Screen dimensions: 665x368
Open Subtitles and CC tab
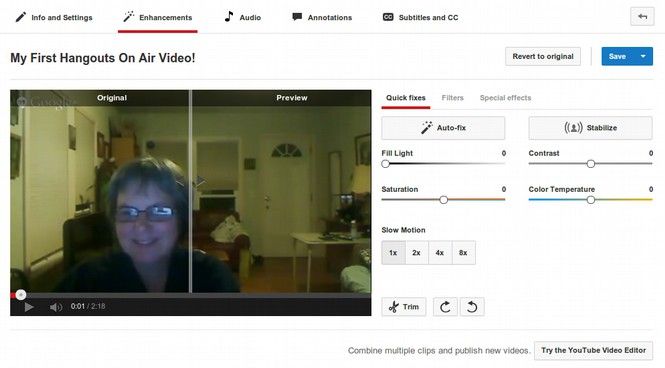[420, 17]
